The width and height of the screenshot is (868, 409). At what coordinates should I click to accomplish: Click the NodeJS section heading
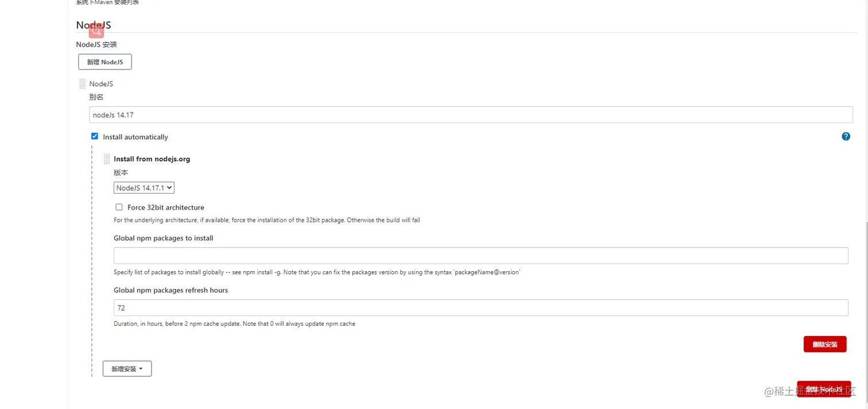94,25
